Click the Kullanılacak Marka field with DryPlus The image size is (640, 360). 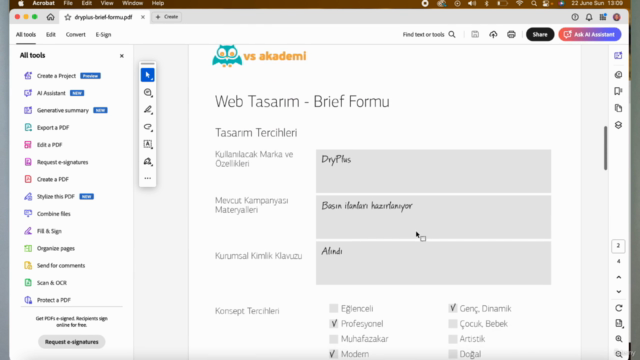tap(433, 171)
